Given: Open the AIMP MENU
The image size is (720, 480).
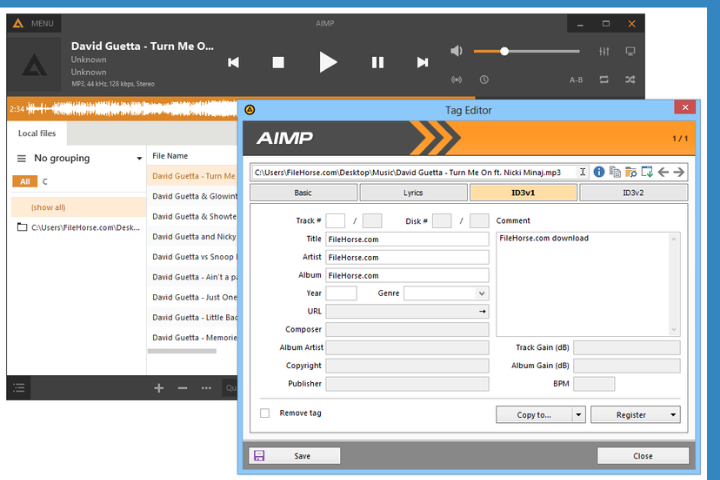Looking at the screenshot, I should click(42, 23).
